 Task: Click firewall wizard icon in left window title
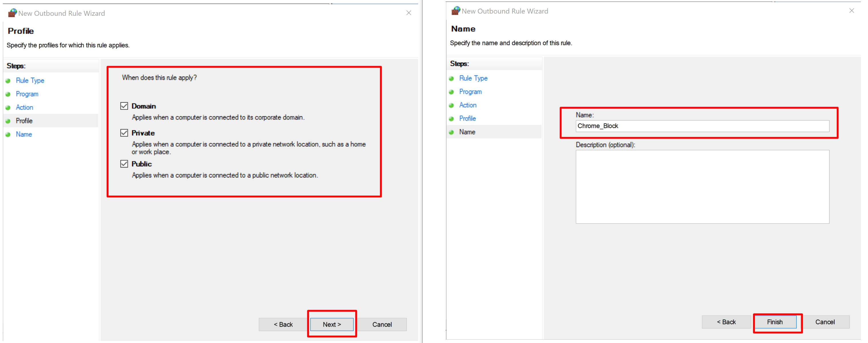tap(13, 13)
